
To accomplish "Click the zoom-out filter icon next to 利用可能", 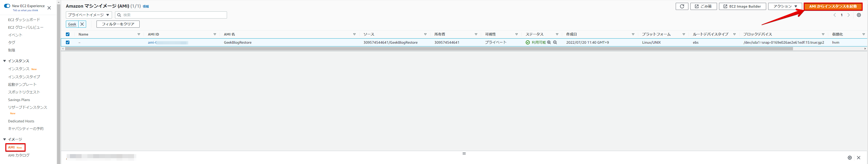I will pos(555,42).
